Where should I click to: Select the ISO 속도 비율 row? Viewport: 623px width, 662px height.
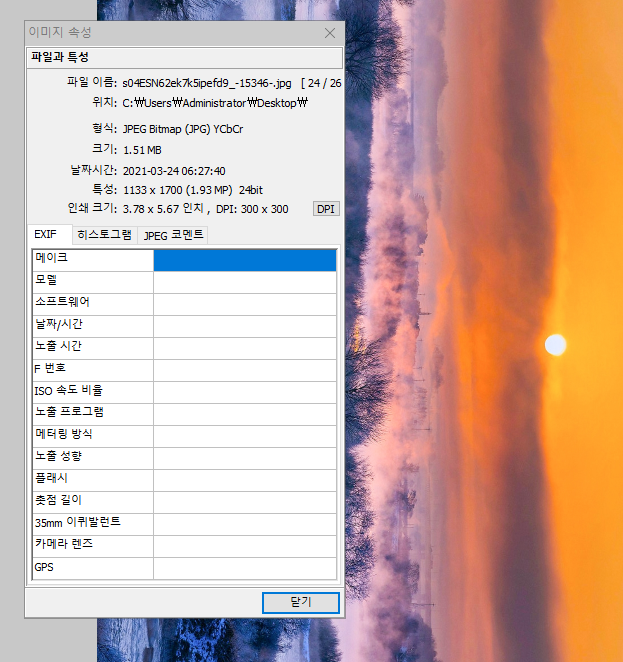pos(184,392)
